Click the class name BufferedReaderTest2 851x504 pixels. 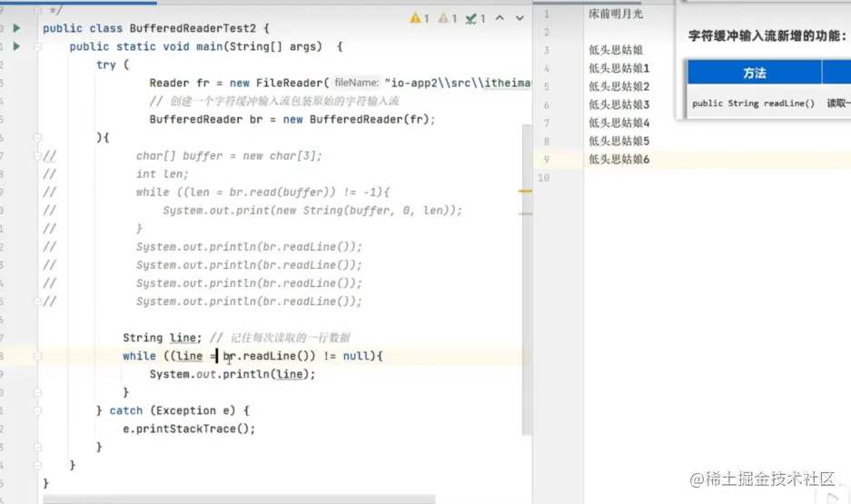pos(193,28)
